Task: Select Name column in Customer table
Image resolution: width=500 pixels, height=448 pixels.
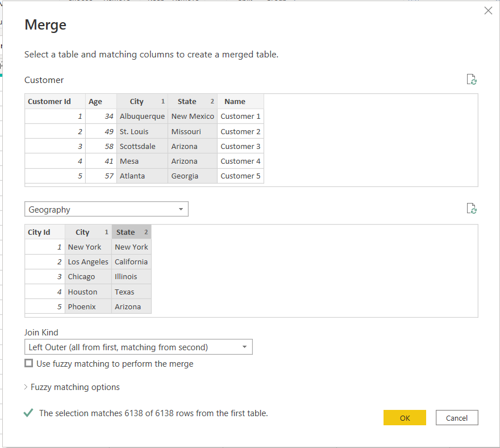Action: 240,101
